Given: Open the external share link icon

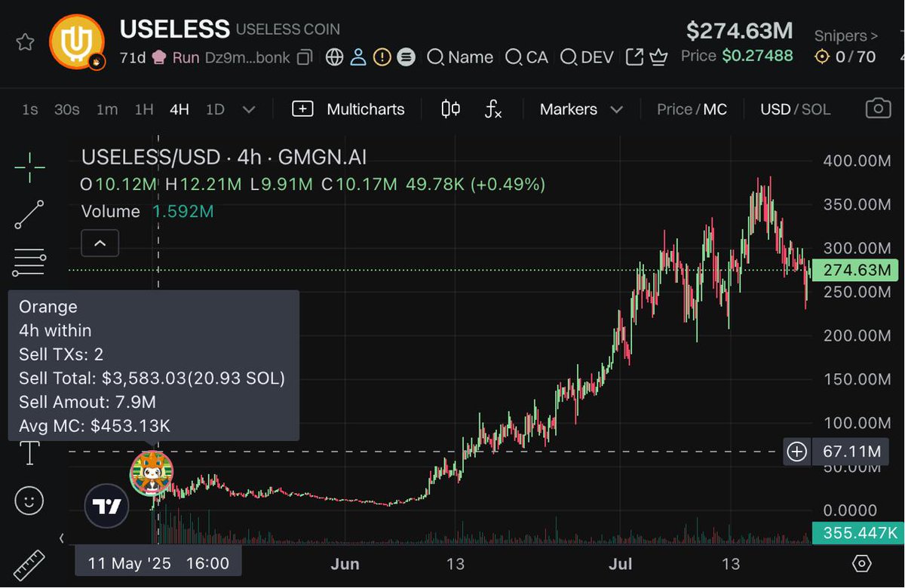Looking at the screenshot, I should point(634,57).
